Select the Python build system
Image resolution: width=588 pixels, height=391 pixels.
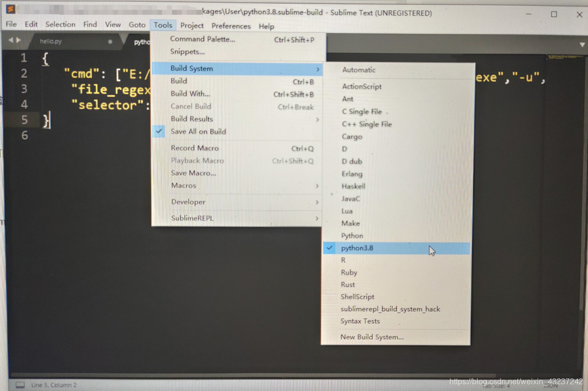point(352,235)
